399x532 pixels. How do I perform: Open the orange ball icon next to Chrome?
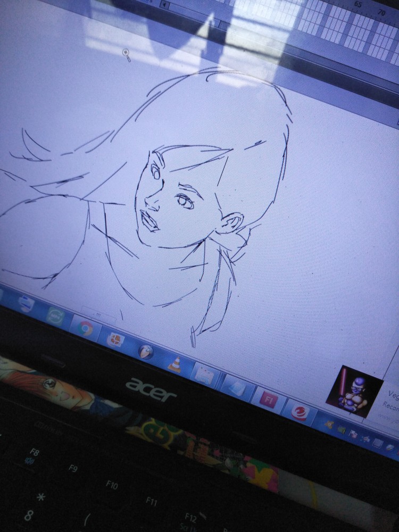[x=115, y=340]
